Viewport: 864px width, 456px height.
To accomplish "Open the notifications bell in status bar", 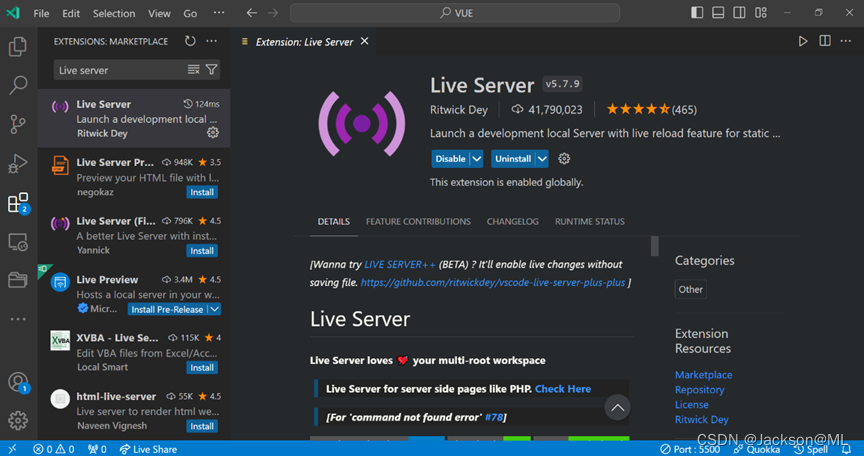I will click(846, 449).
